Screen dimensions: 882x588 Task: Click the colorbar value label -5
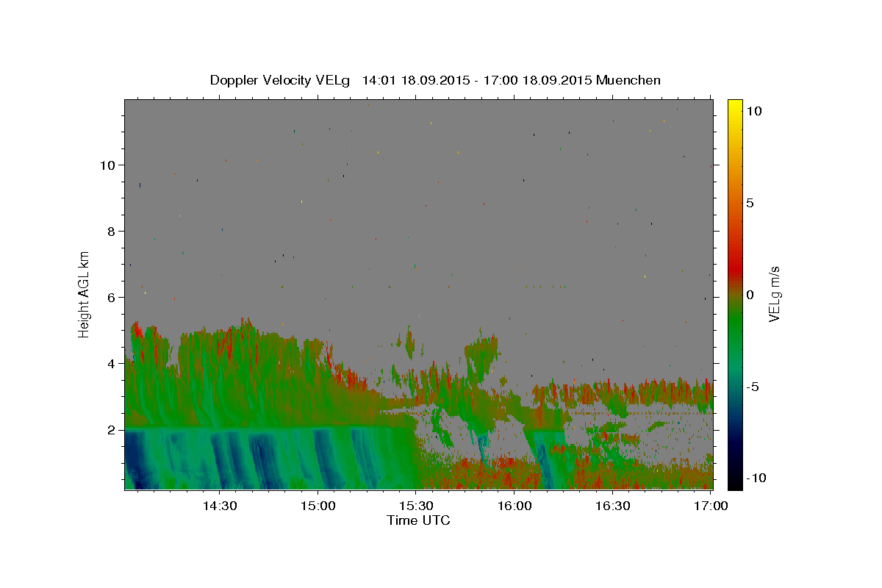click(752, 387)
